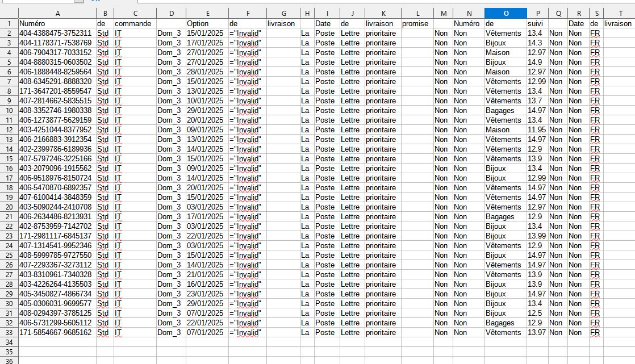Viewport: 635px width, 364px height.
Task: Select column header K
Action: click(383, 14)
